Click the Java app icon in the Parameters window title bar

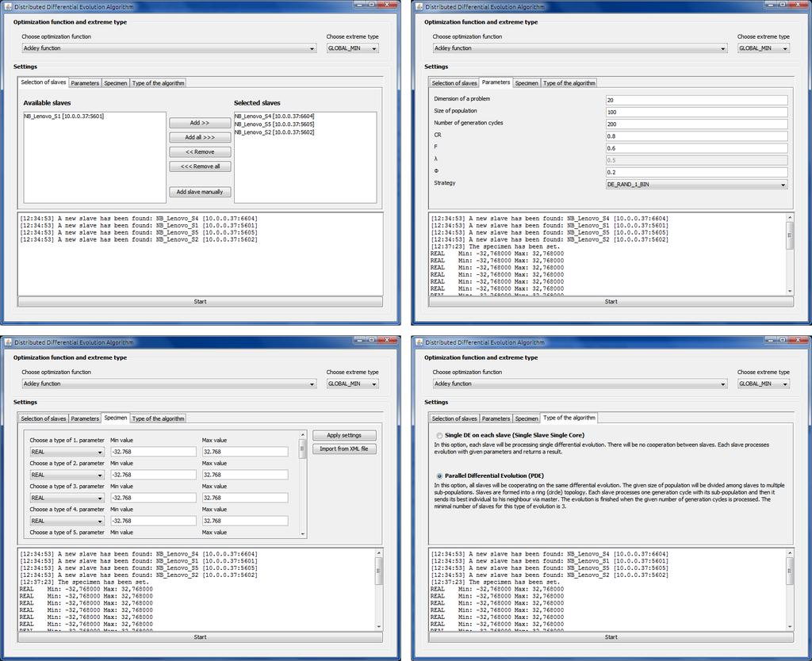pos(419,6)
